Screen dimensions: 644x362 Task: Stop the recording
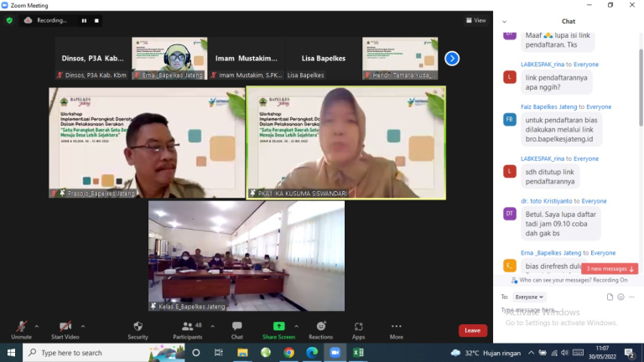pos(96,20)
